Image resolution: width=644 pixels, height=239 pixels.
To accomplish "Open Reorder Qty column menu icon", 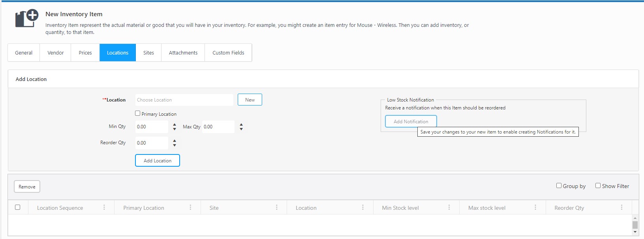I will tap(621, 207).
